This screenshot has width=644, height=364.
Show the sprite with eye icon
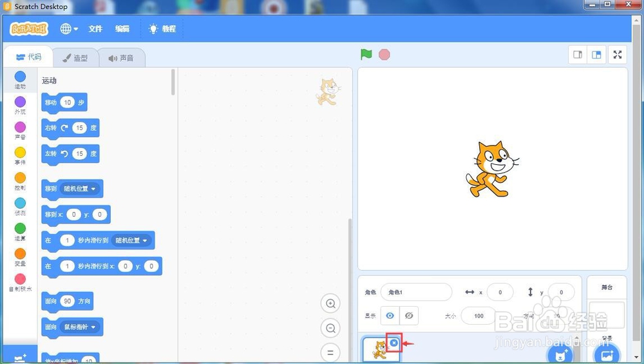click(390, 316)
